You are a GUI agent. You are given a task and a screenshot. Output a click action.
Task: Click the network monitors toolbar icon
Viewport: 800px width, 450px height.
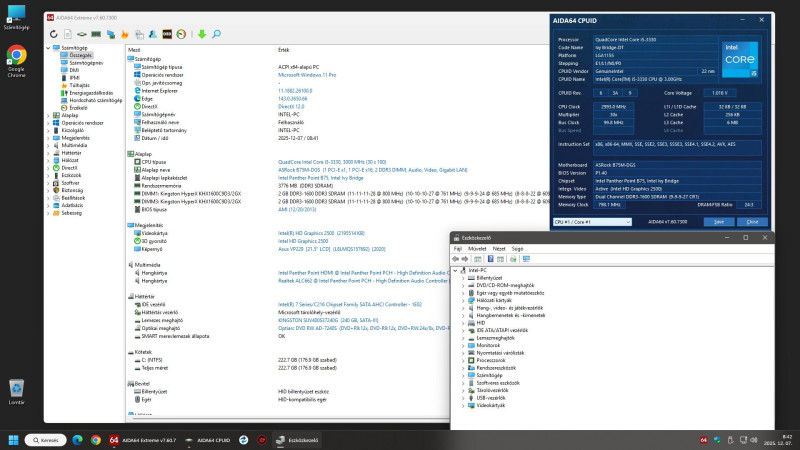111,34
